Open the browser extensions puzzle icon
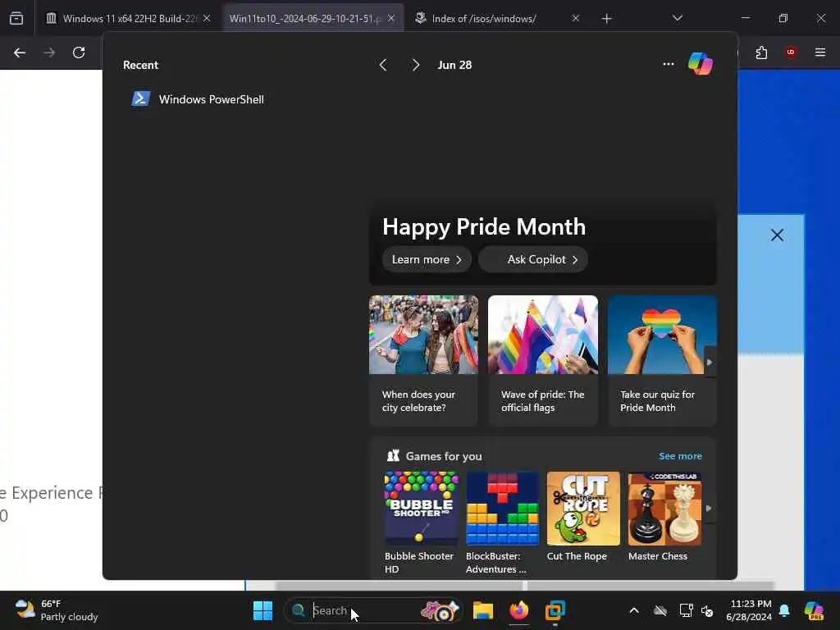Screen dimensions: 840x630 [x=761, y=52]
